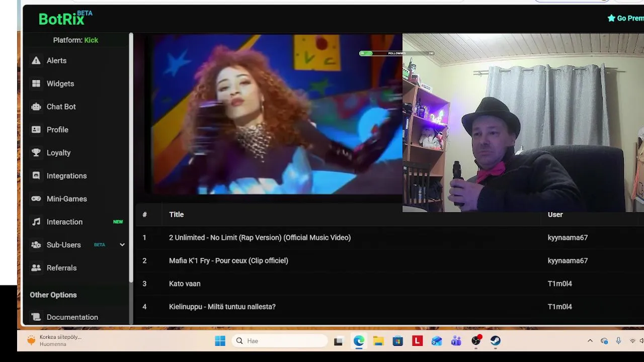Click the music video player
Image resolution: width=644 pixels, height=362 pixels.
268,114
